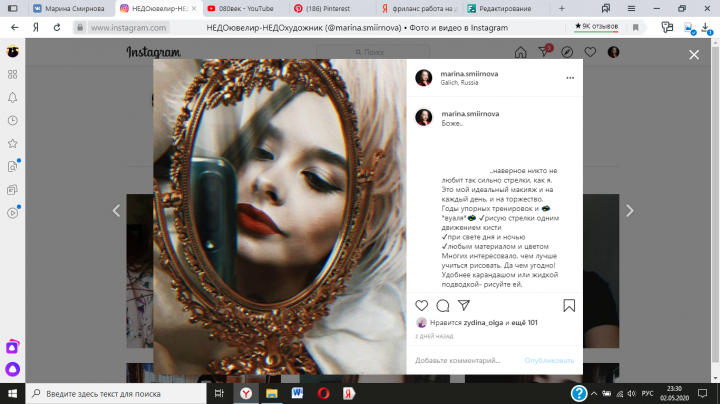The width and height of the screenshot is (720, 404).
Task: Click the address bar domain
Action: (x=128, y=28)
